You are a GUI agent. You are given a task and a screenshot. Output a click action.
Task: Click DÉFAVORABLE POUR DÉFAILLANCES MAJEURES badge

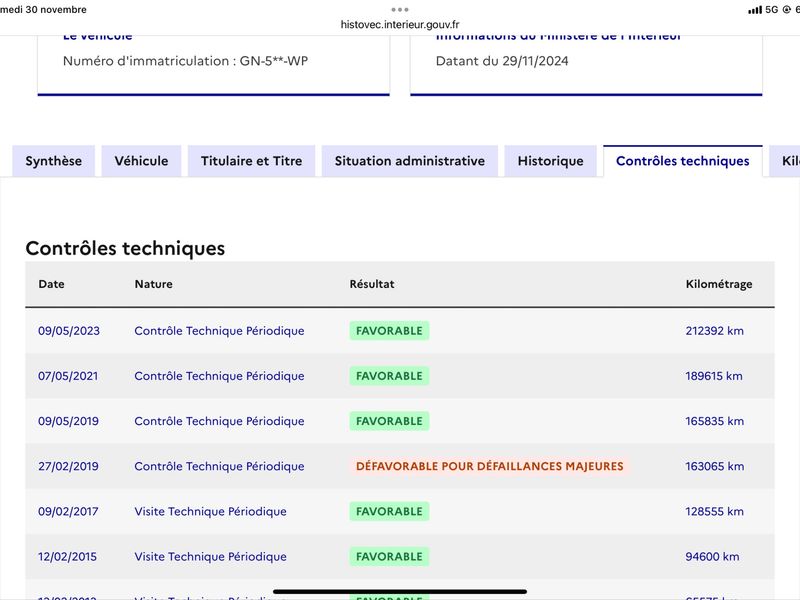[490, 466]
